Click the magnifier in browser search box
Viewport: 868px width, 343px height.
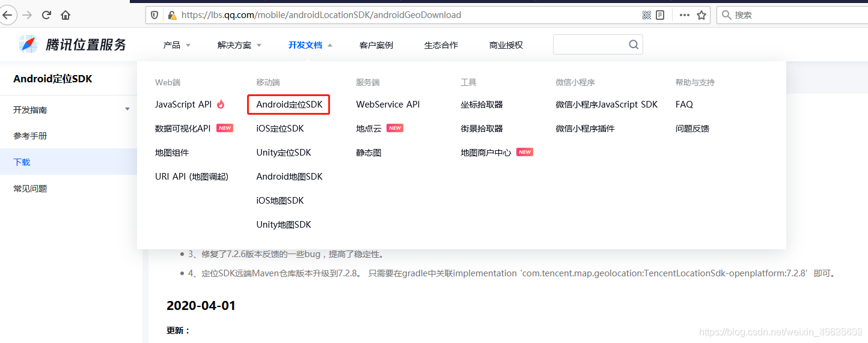[x=727, y=15]
